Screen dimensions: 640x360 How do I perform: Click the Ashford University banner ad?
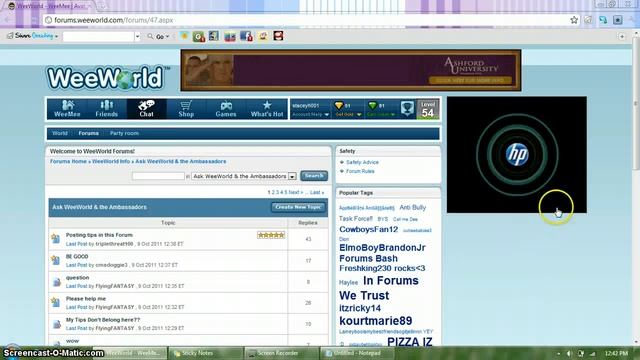coord(351,70)
